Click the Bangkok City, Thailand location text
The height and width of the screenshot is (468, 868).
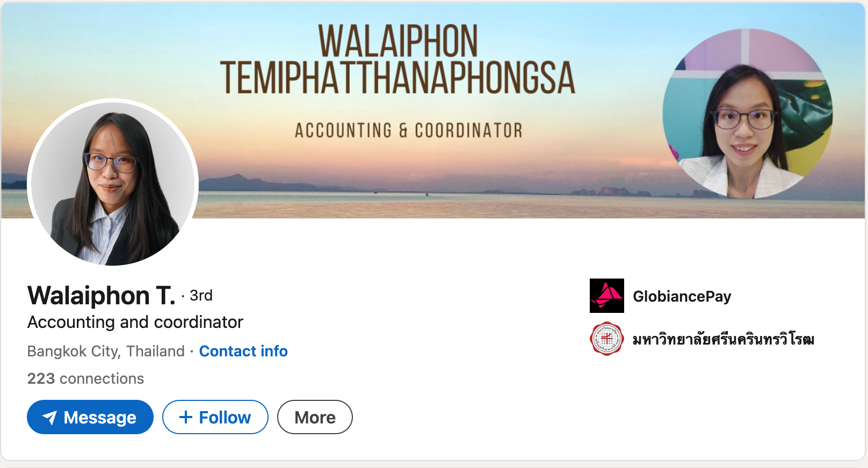106,351
